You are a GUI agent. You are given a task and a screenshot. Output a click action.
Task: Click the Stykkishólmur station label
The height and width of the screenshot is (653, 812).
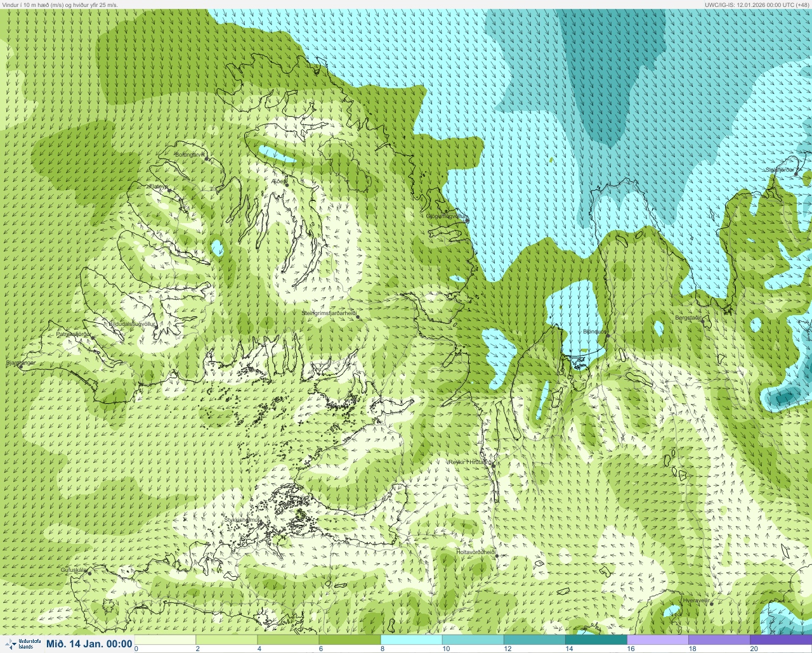tap(242, 520)
